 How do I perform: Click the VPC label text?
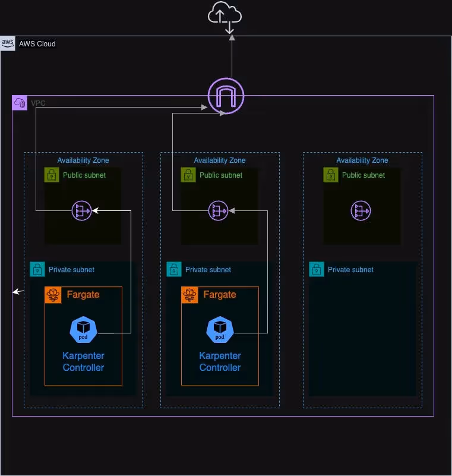point(38,103)
